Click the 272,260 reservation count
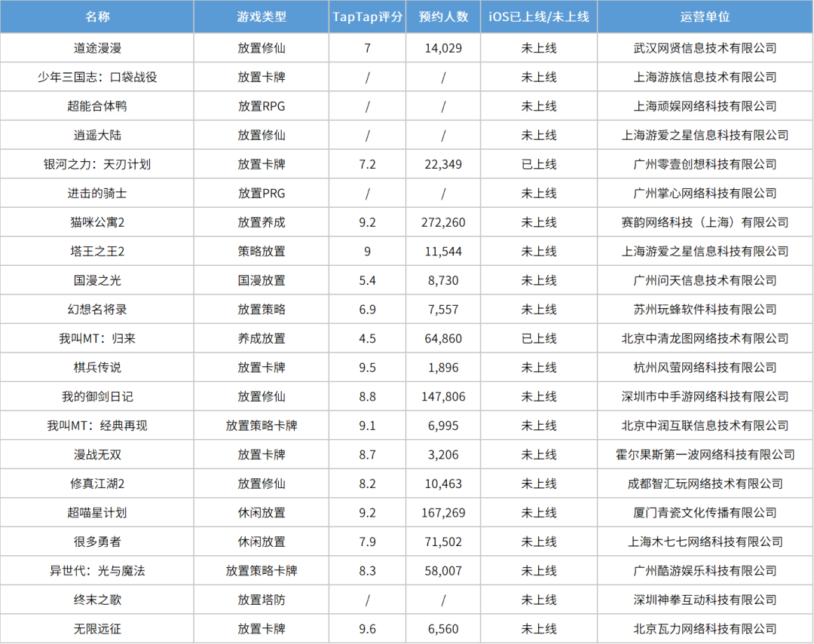This screenshot has width=814, height=644. coord(443,222)
